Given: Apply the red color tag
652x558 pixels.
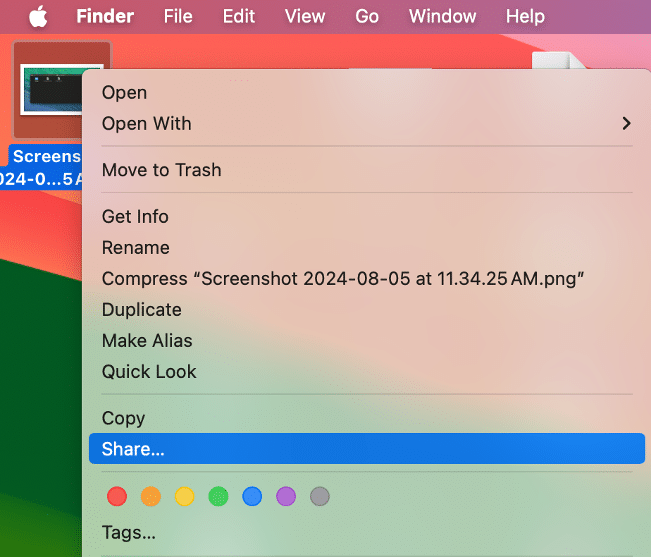Looking at the screenshot, I should (x=117, y=496).
